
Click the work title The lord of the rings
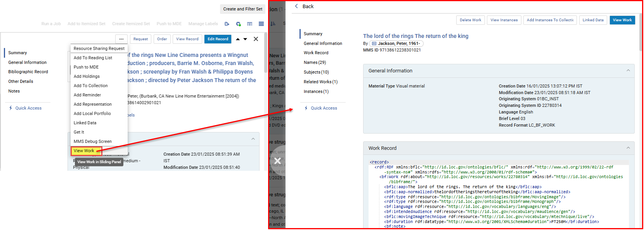point(416,36)
